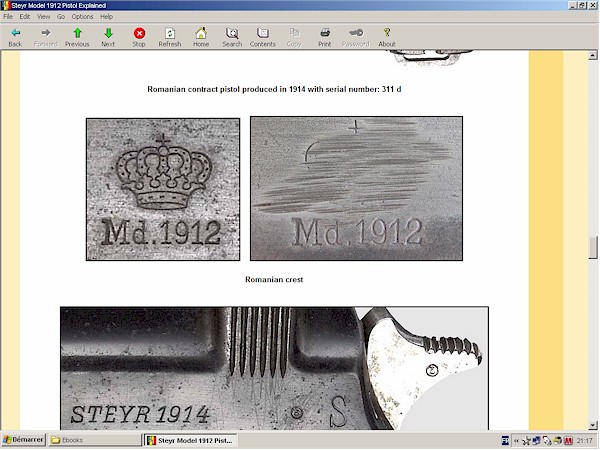Click the STEYR 1914 pistol marking photo

274,368
